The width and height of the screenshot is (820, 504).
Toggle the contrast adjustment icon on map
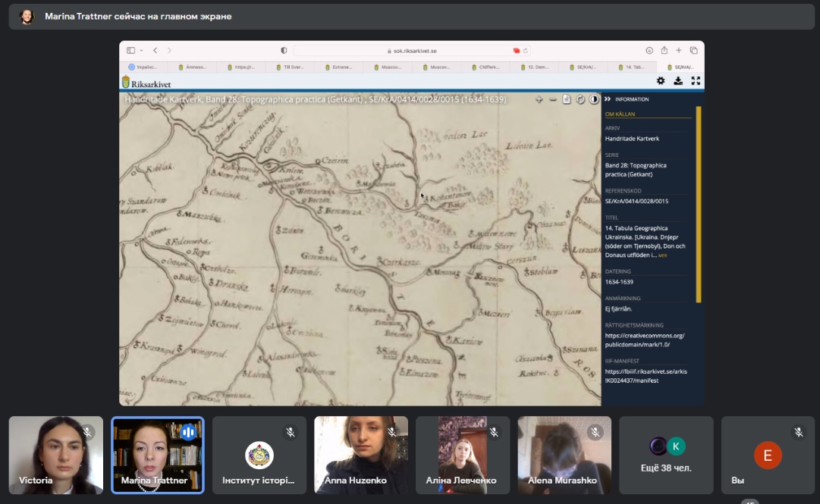tap(594, 99)
